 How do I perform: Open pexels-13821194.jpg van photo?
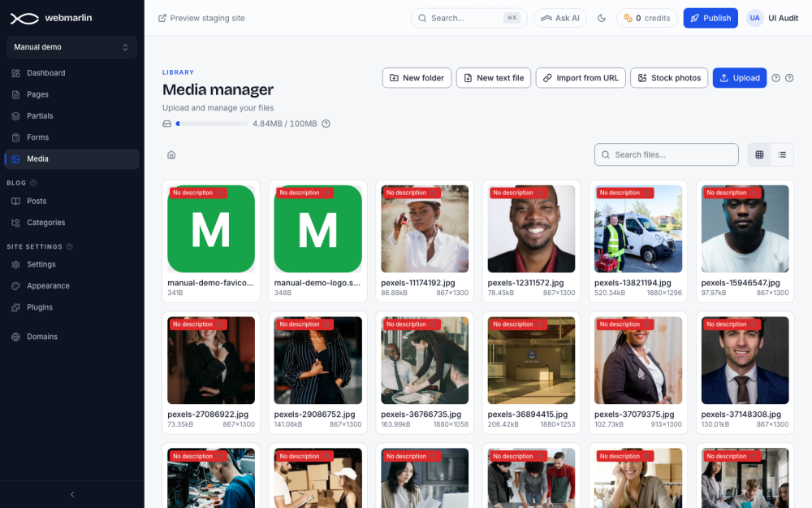pos(638,228)
